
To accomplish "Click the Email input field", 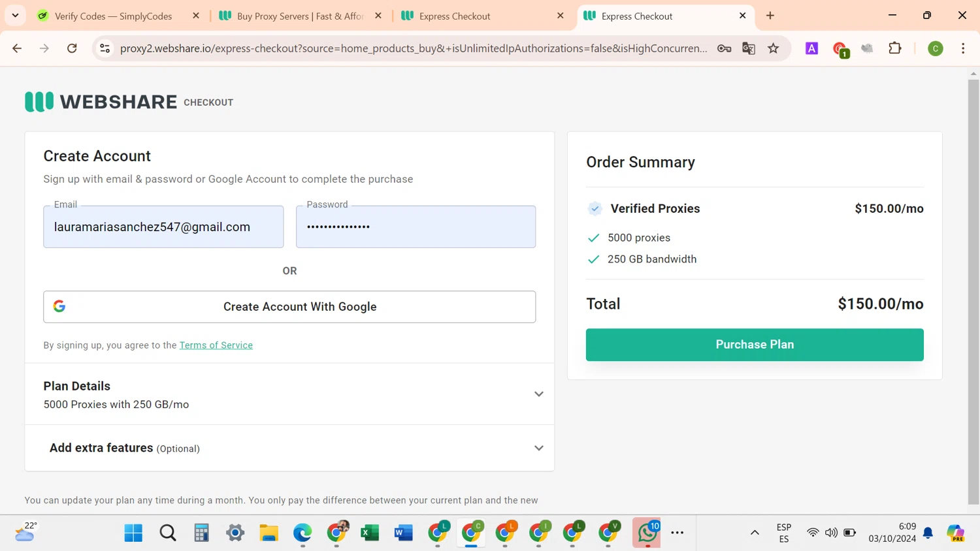I will pos(163,227).
